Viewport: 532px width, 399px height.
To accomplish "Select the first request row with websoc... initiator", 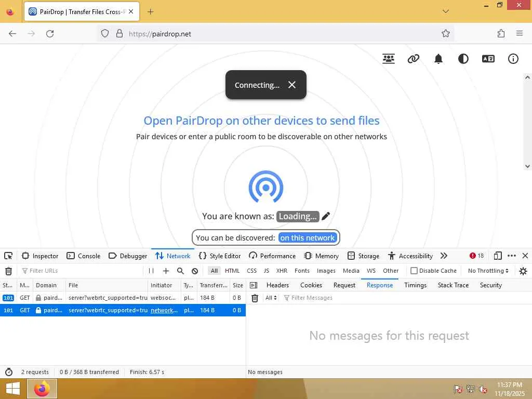I will click(x=123, y=298).
